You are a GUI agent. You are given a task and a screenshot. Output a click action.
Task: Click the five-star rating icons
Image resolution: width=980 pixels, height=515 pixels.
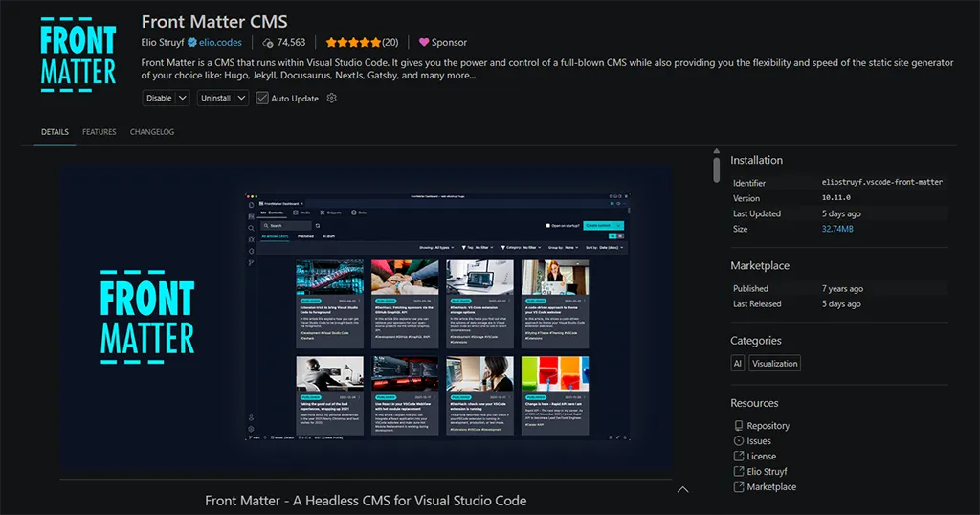353,42
